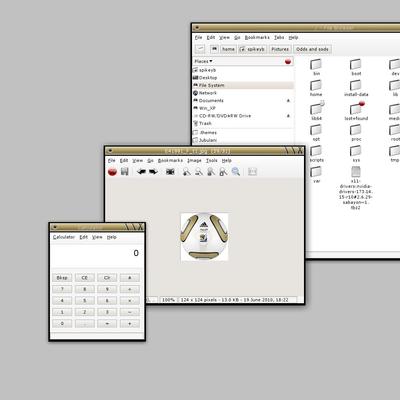Click the multiply × key on calculator
Image resolution: width=400 pixels, height=400 pixels.
pyautogui.click(x=130, y=300)
